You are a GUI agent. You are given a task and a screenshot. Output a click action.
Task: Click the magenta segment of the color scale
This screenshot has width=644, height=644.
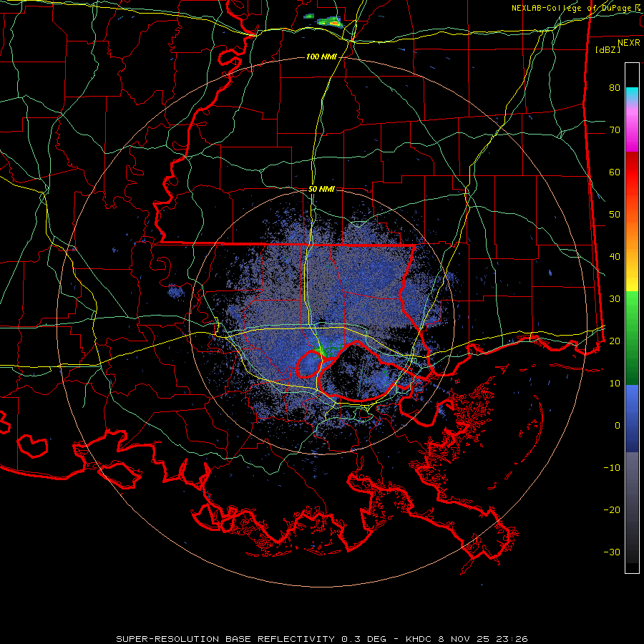(x=632, y=130)
